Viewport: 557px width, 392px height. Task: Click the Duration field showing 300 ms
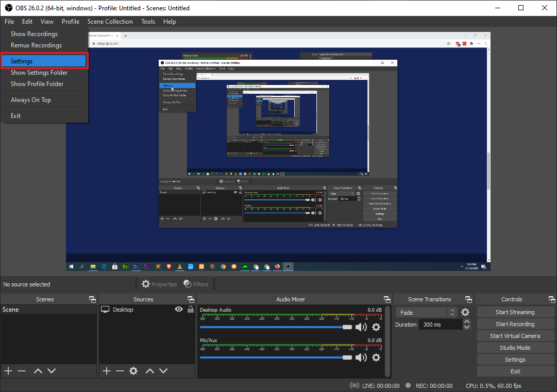coord(441,325)
